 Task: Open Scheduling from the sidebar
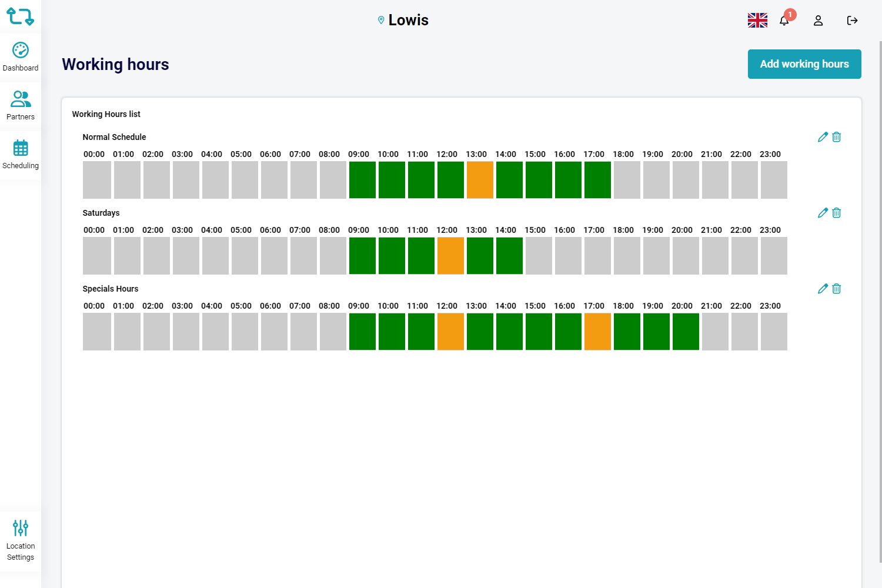click(x=21, y=155)
